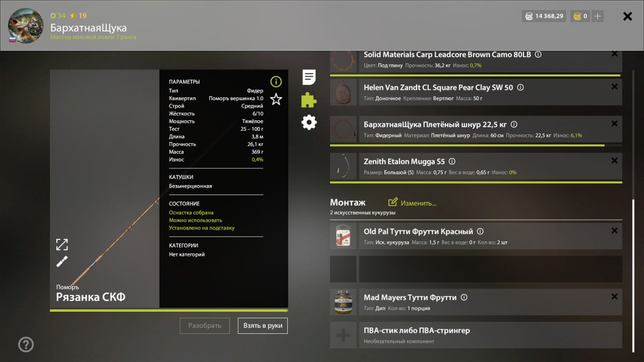Click the Old Pal corn bait thumbnail
The image size is (644, 362).
(x=343, y=236)
